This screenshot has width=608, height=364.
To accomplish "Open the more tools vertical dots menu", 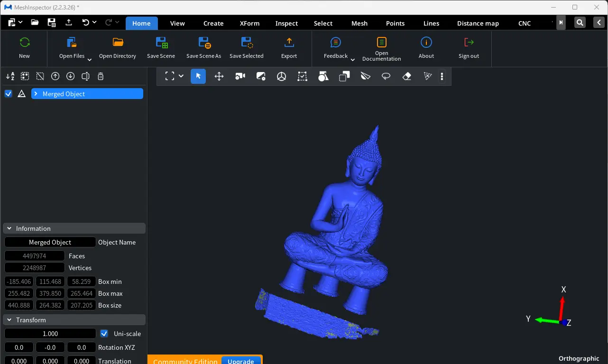I will [x=442, y=76].
